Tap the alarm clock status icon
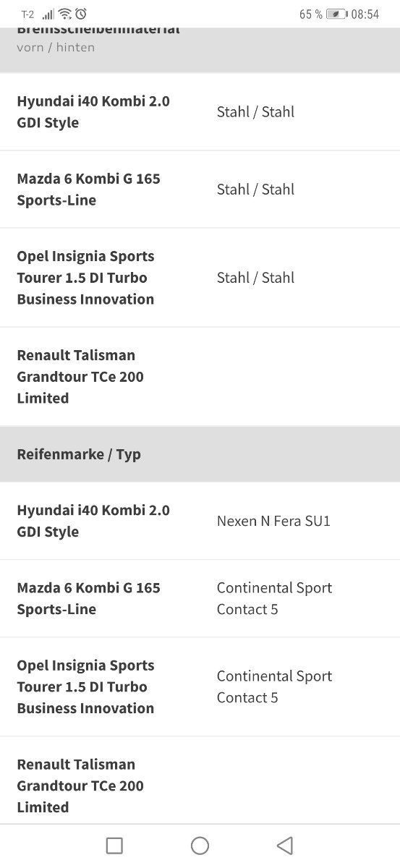 pyautogui.click(x=81, y=14)
